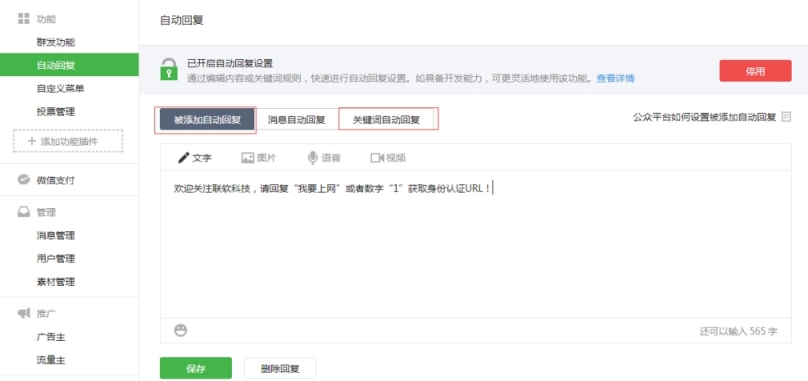This screenshot has height=381, width=808.
Task: Click the 删除回复 button
Action: click(x=280, y=368)
